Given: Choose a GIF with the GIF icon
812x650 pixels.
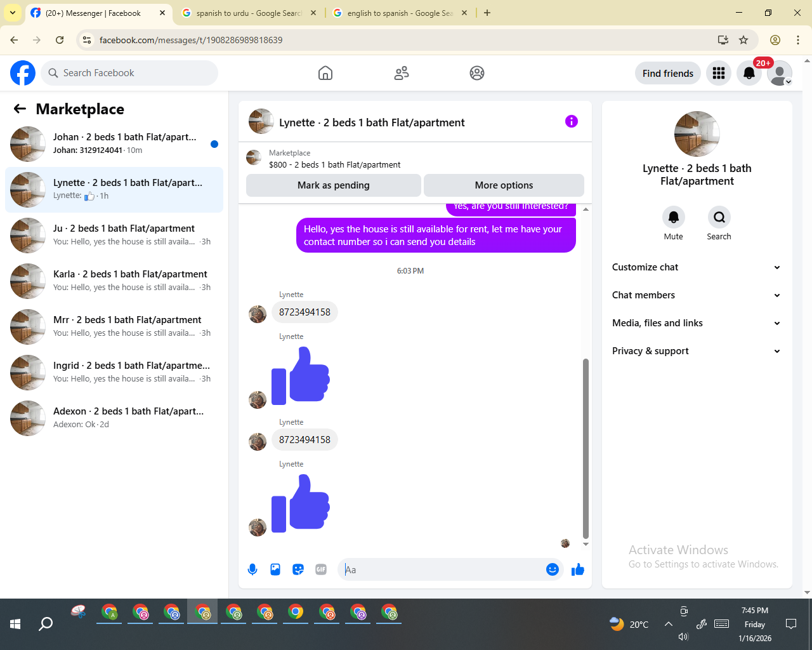Looking at the screenshot, I should [321, 569].
